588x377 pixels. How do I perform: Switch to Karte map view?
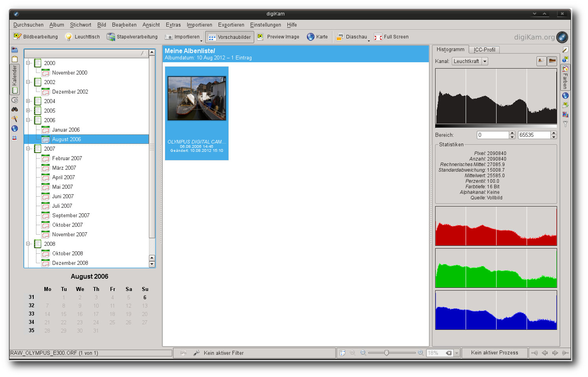(x=317, y=37)
